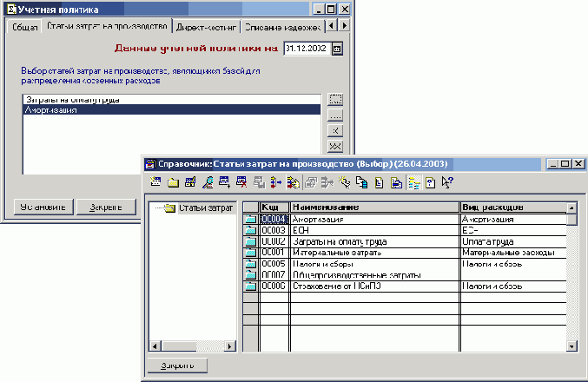Open the calendar picker beside the date field
The image size is (588, 382).
tap(337, 49)
